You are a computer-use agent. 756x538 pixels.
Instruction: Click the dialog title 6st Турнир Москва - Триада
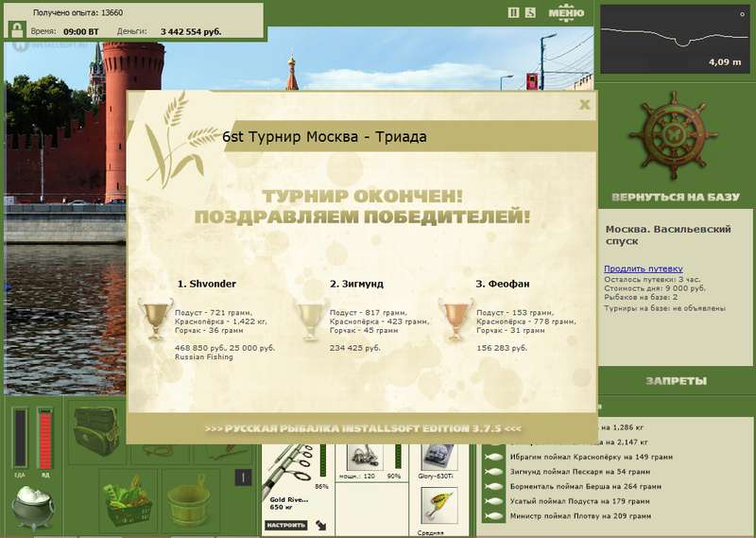point(324,137)
